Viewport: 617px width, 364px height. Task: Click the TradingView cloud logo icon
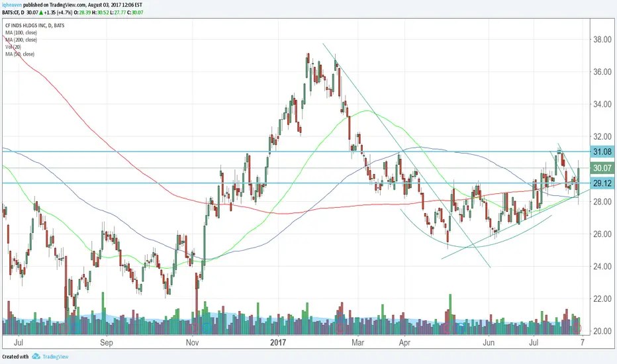click(x=36, y=357)
